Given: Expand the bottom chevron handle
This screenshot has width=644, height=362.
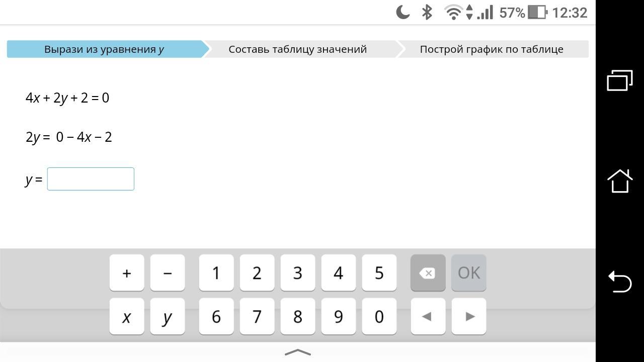Looking at the screenshot, I should (x=298, y=352).
